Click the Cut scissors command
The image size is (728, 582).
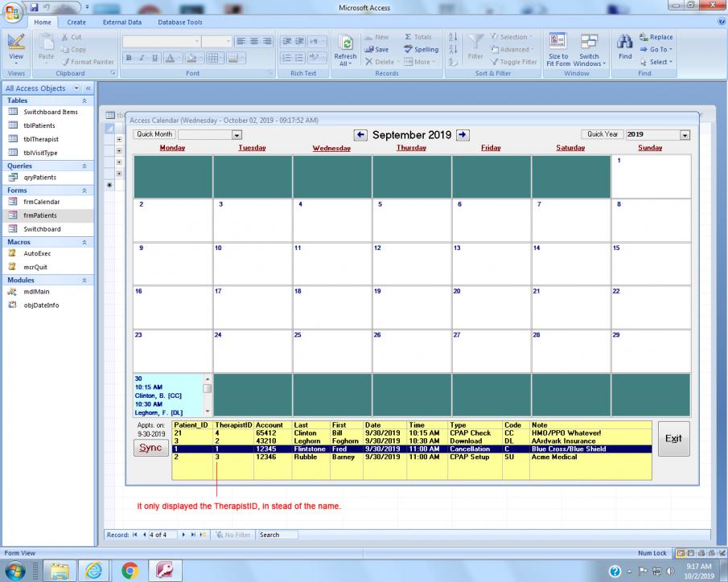[x=72, y=37]
